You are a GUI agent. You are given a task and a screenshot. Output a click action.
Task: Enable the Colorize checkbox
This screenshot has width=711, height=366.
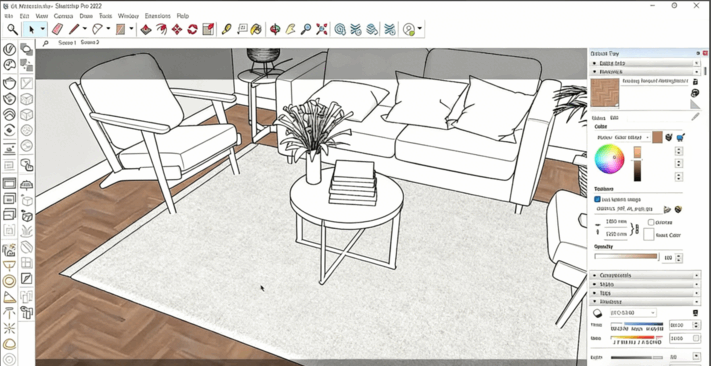click(651, 222)
